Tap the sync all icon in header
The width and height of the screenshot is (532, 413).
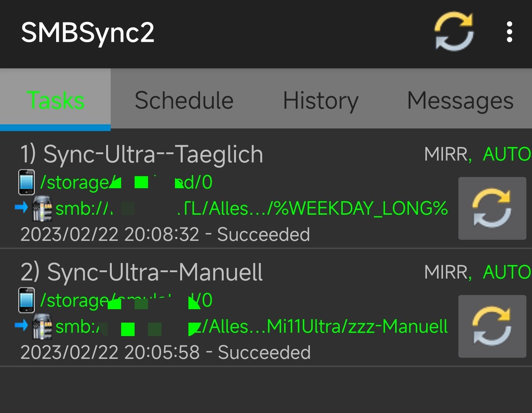click(454, 32)
